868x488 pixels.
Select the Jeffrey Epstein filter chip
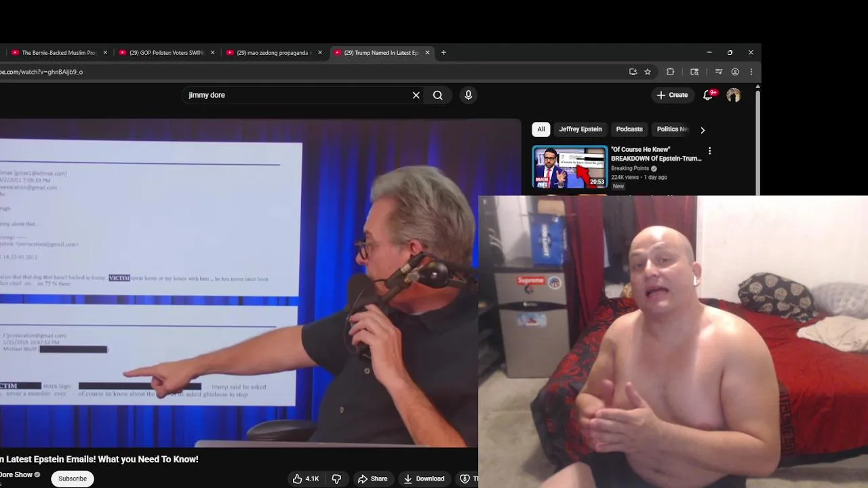[580, 129]
